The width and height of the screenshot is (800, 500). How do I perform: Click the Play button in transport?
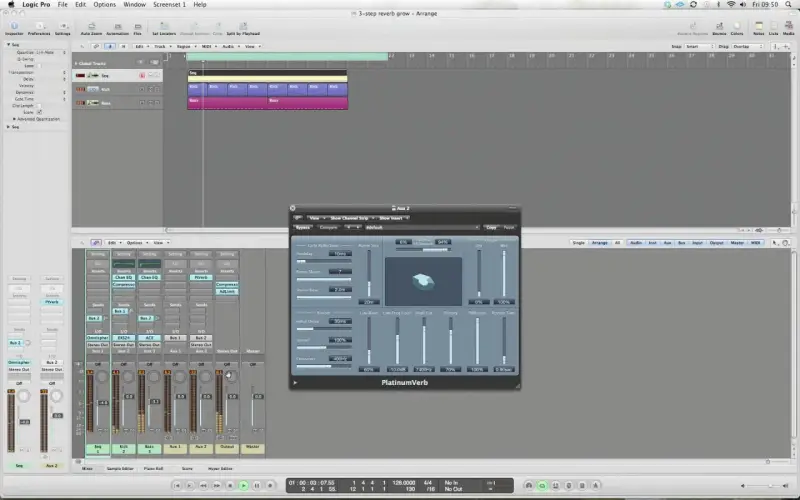click(x=243, y=485)
